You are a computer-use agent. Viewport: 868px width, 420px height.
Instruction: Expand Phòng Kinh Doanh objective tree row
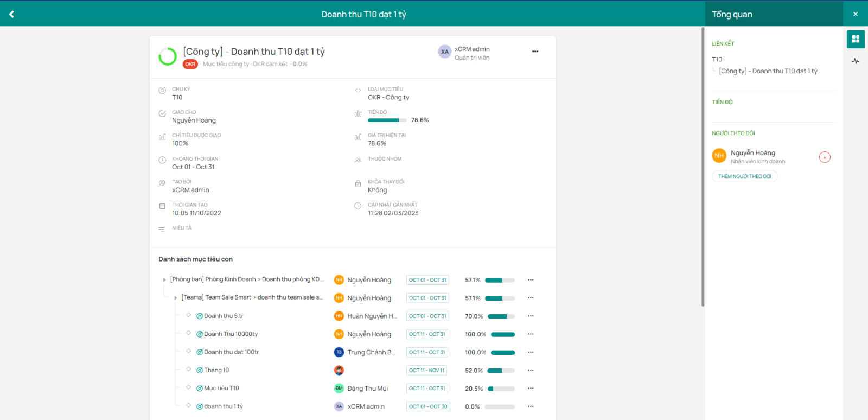[x=164, y=280]
